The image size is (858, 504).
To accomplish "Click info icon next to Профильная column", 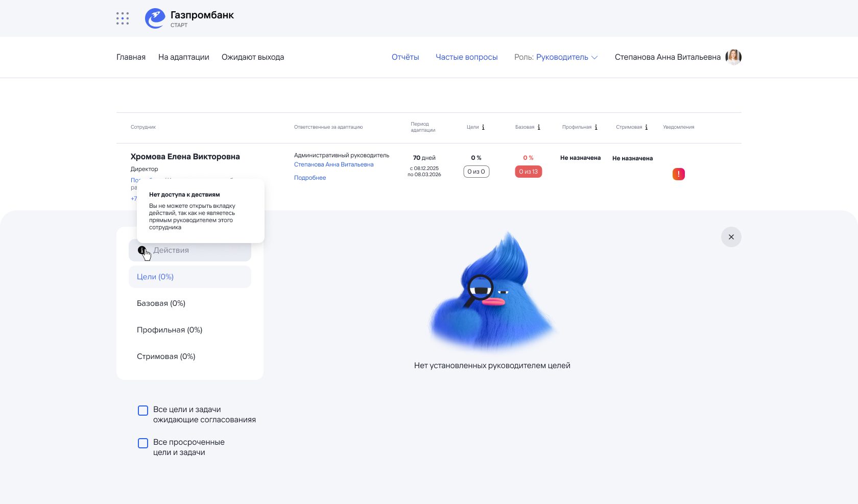I will [596, 127].
